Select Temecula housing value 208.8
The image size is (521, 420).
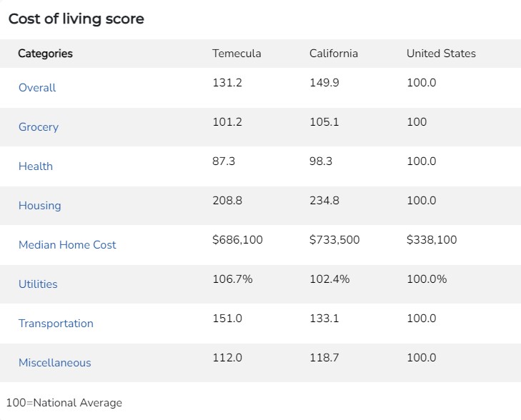pyautogui.click(x=227, y=201)
